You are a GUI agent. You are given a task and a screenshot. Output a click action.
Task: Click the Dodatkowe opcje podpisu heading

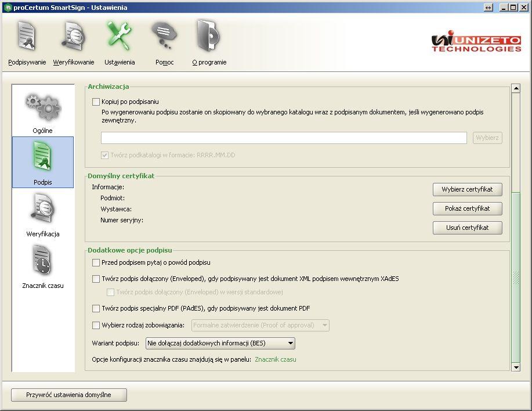point(129,250)
